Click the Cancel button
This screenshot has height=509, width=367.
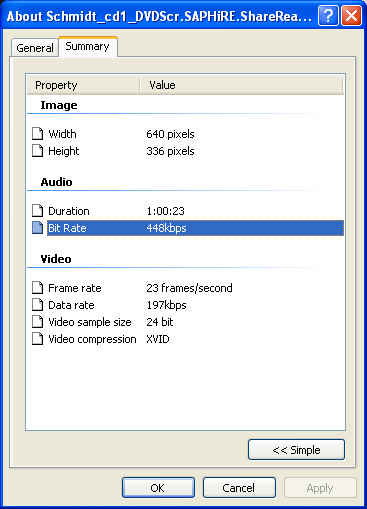(x=239, y=488)
